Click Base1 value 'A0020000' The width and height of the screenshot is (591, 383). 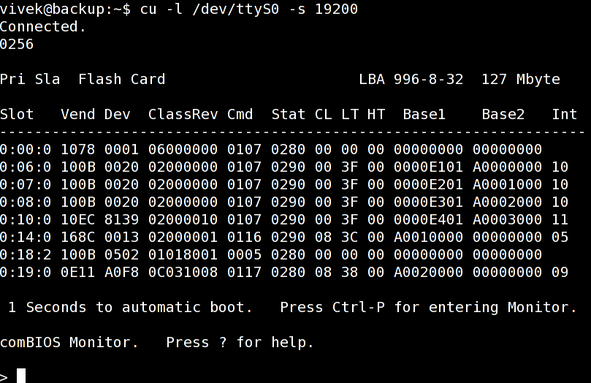click(x=429, y=272)
